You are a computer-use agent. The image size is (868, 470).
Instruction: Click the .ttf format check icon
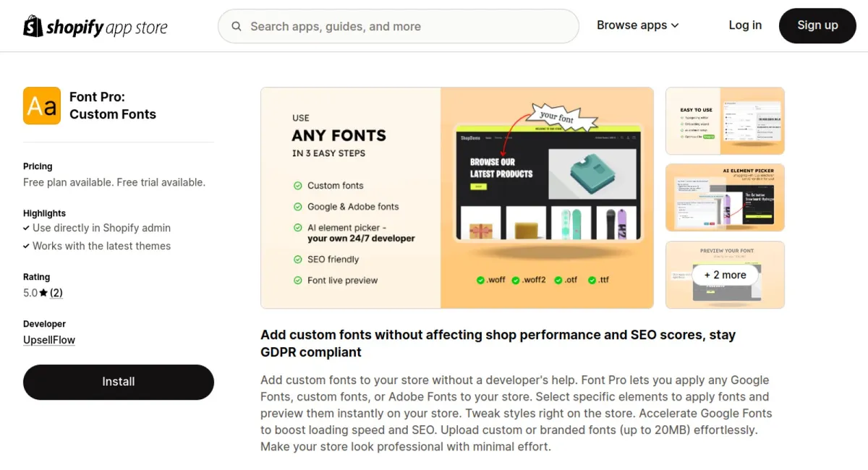click(x=592, y=281)
